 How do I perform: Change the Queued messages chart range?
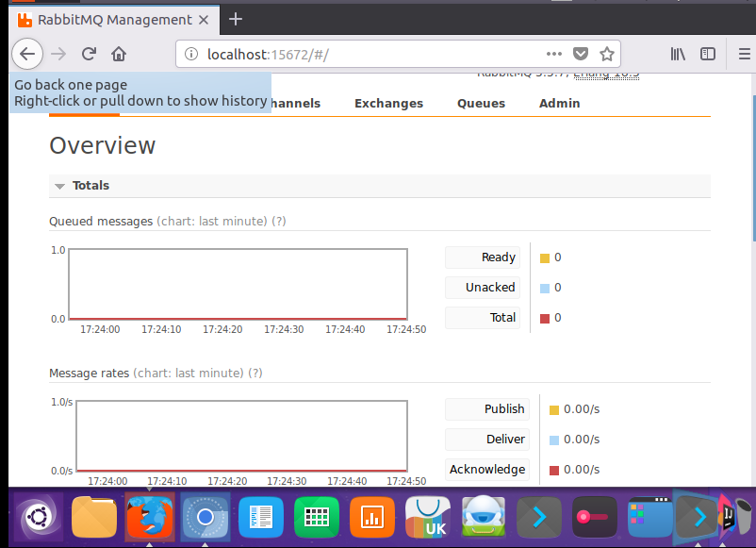(212, 222)
